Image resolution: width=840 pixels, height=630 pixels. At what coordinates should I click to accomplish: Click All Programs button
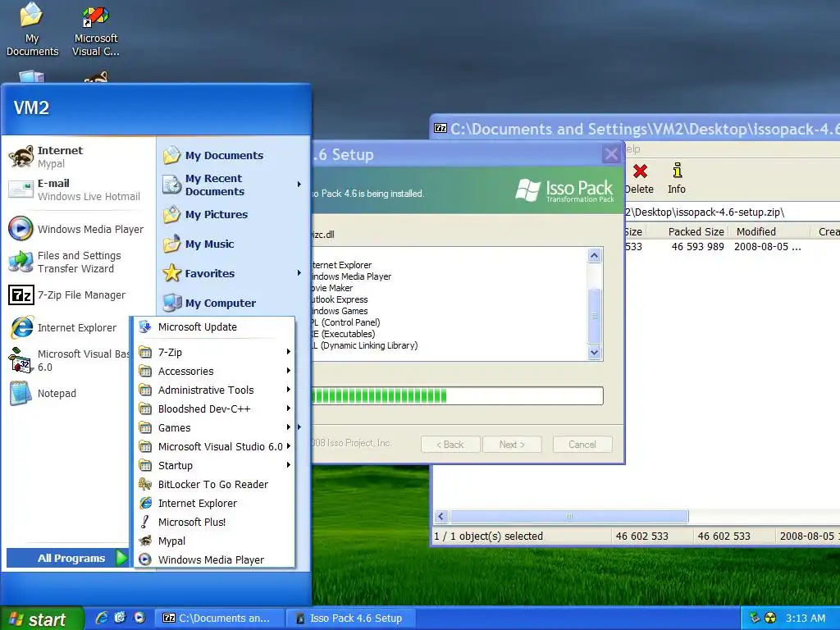click(68, 558)
